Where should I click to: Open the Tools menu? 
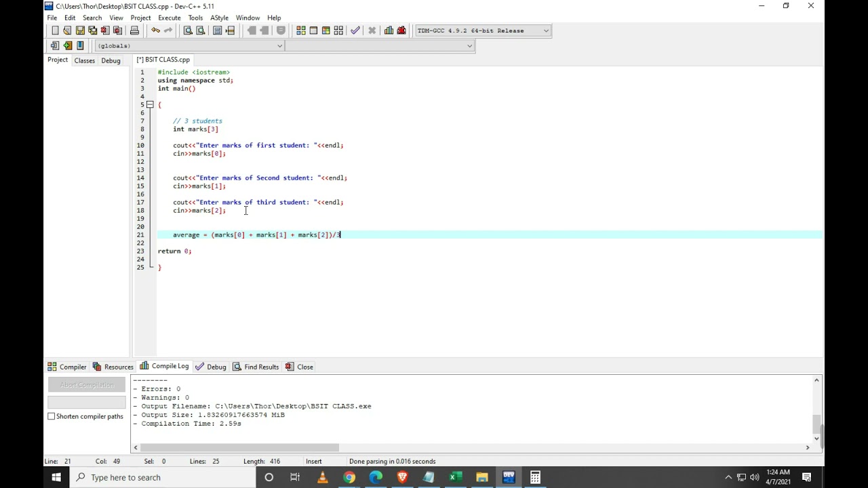pyautogui.click(x=195, y=18)
